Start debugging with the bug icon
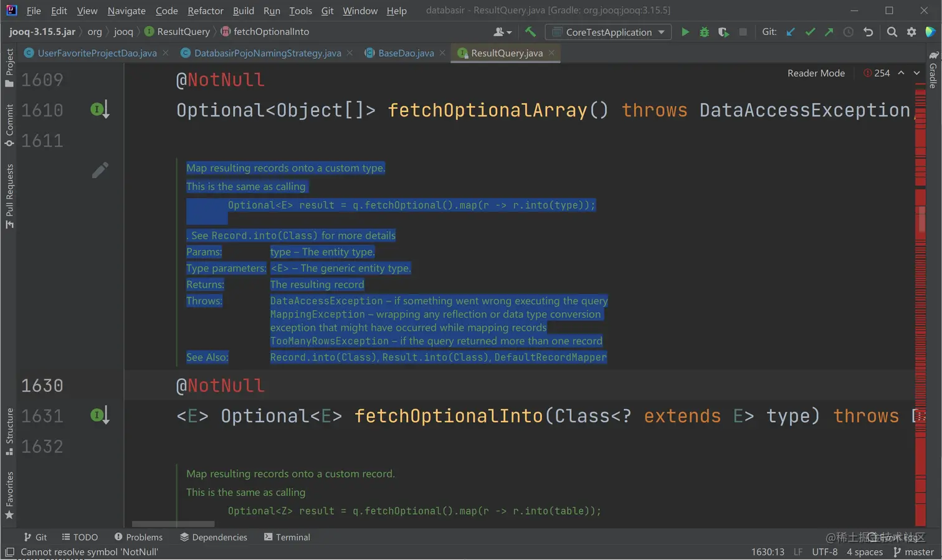The height and width of the screenshot is (560, 942). [704, 32]
